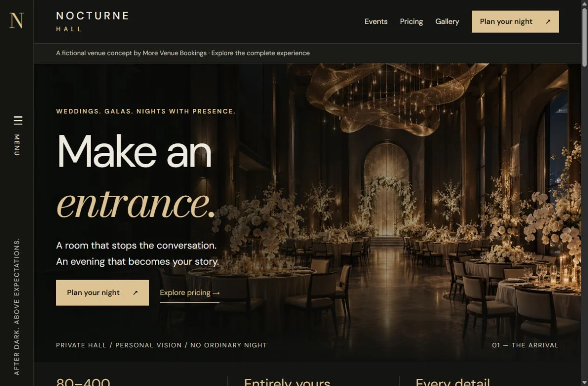Follow the Explore pricing link
This screenshot has height=386, width=588.
pos(190,293)
